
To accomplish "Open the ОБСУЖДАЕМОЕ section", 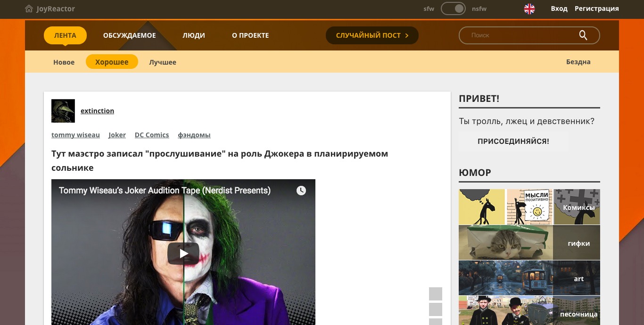I will (x=129, y=35).
